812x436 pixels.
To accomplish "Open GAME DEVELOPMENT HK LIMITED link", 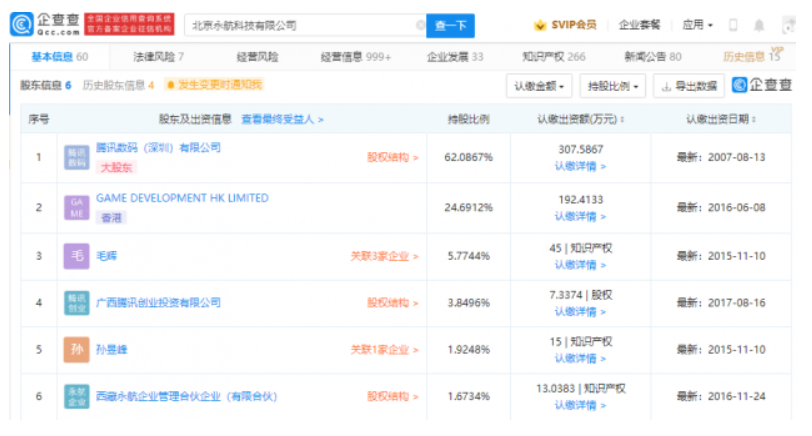I will (x=182, y=198).
